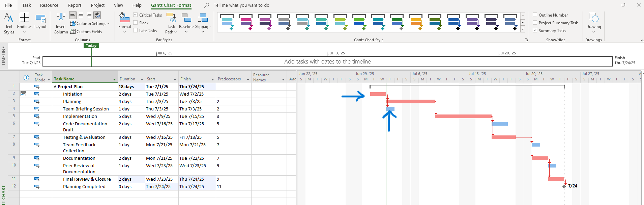Viewport: 644px width, 205px height.
Task: Uncheck the Summary Tasks checkbox
Action: tap(535, 30)
